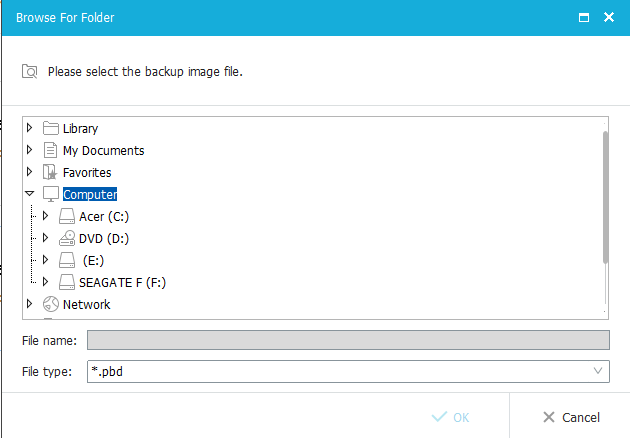Click the DVD (D:) disc drive icon
The height and width of the screenshot is (438, 630).
[67, 238]
